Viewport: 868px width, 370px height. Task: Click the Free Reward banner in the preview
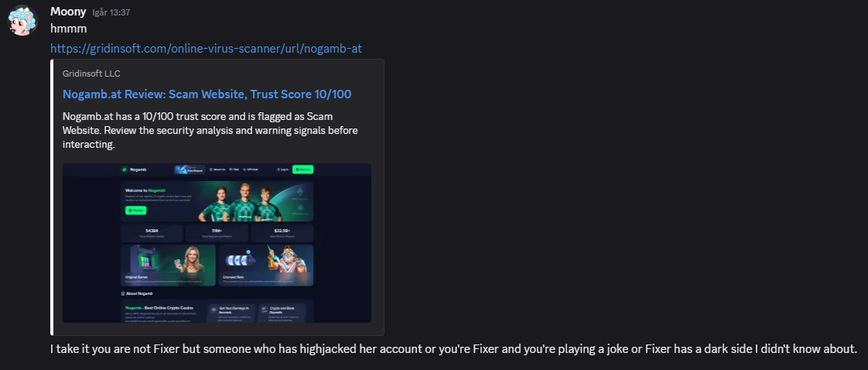[189, 170]
